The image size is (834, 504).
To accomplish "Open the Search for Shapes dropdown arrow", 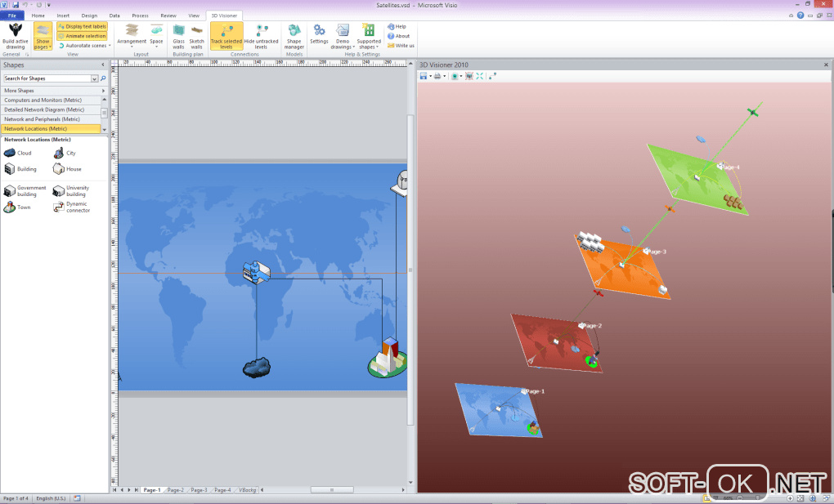I will click(95, 78).
